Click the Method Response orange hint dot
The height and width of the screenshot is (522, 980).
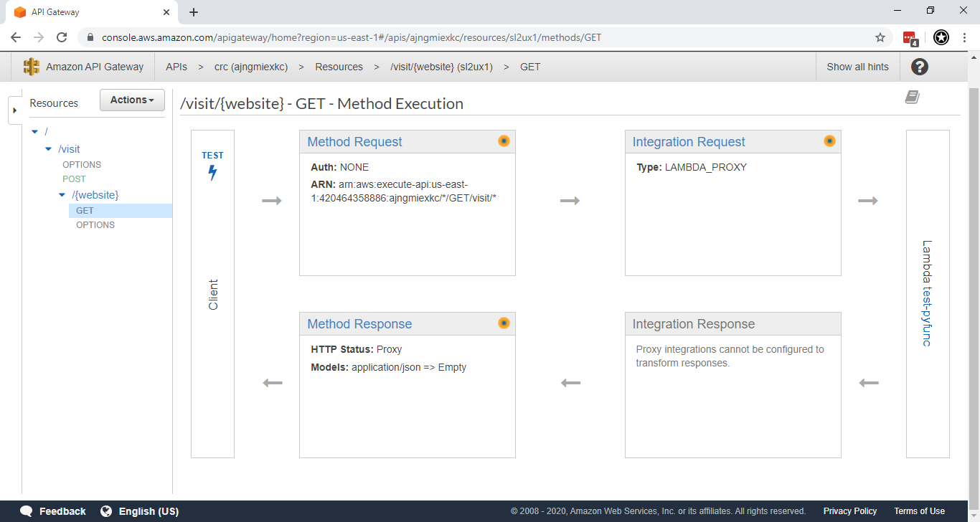(x=504, y=323)
